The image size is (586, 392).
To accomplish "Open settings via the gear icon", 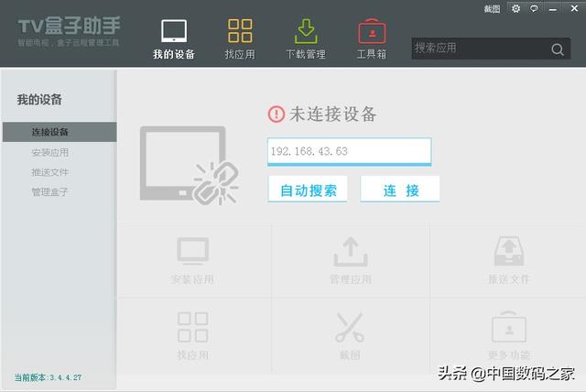I will pos(515,8).
